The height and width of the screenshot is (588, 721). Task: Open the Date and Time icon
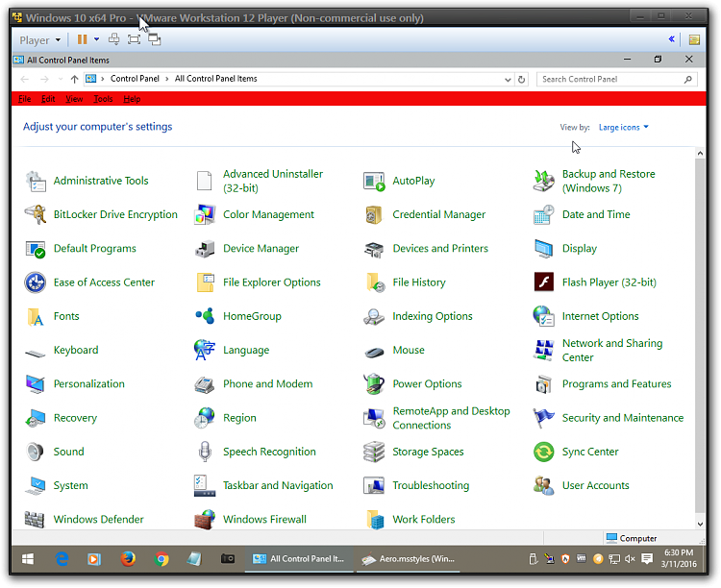tap(543, 214)
